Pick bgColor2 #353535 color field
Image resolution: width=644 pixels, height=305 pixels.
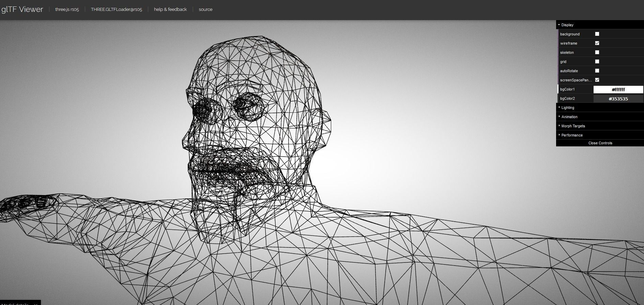pos(618,99)
